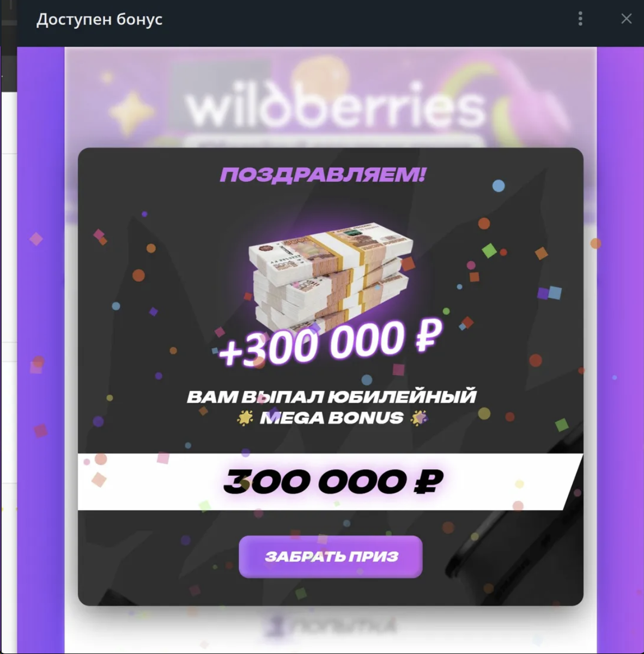Click the purple right border stripe
Image resolution: width=644 pixels, height=654 pixels.
click(x=620, y=350)
